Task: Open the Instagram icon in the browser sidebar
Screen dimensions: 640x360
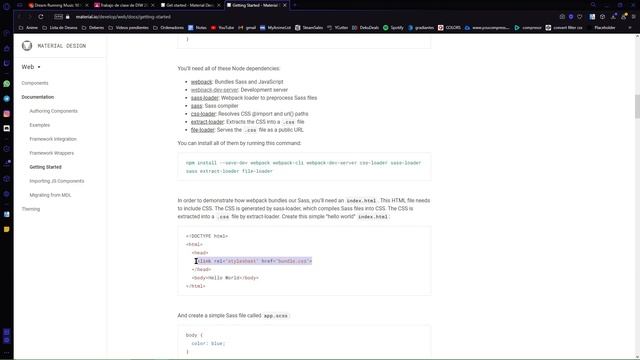Action: pos(7,114)
